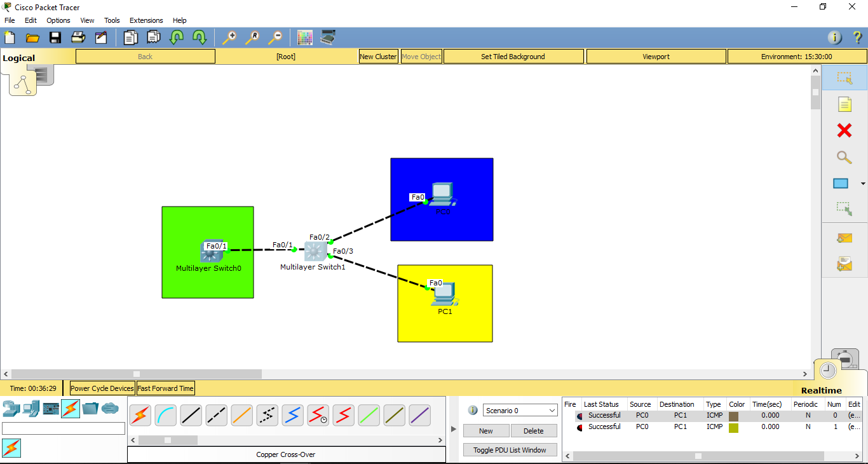Select Network Devices category icon
The width and height of the screenshot is (868, 464).
[11, 409]
